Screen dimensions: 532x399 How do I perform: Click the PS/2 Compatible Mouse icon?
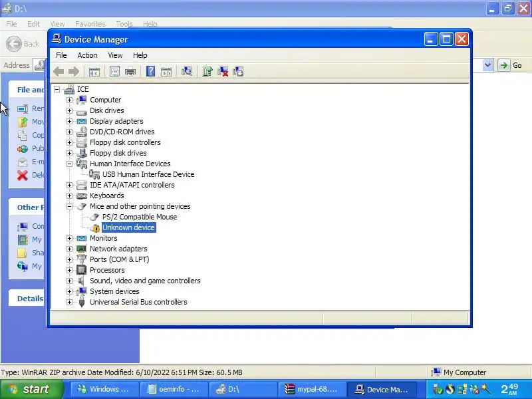[94, 217]
